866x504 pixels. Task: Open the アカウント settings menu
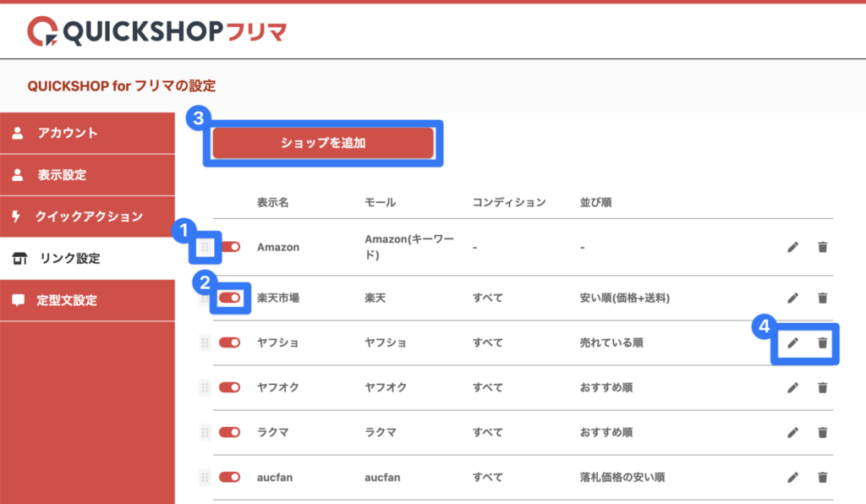pyautogui.click(x=87, y=133)
